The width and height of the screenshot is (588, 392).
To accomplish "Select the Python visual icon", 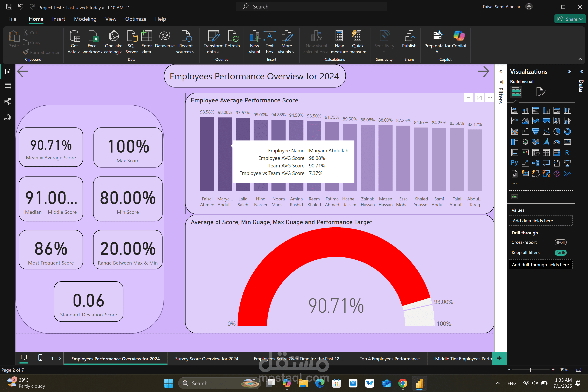I will (x=514, y=163).
